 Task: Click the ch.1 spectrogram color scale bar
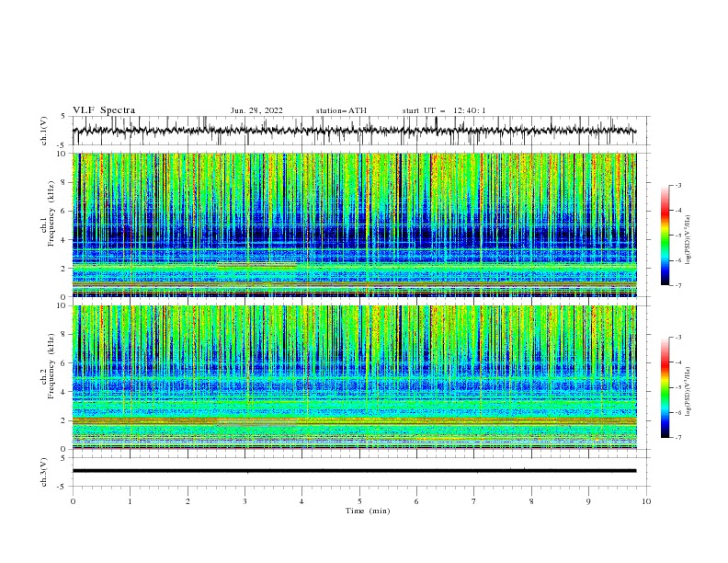tap(665, 236)
